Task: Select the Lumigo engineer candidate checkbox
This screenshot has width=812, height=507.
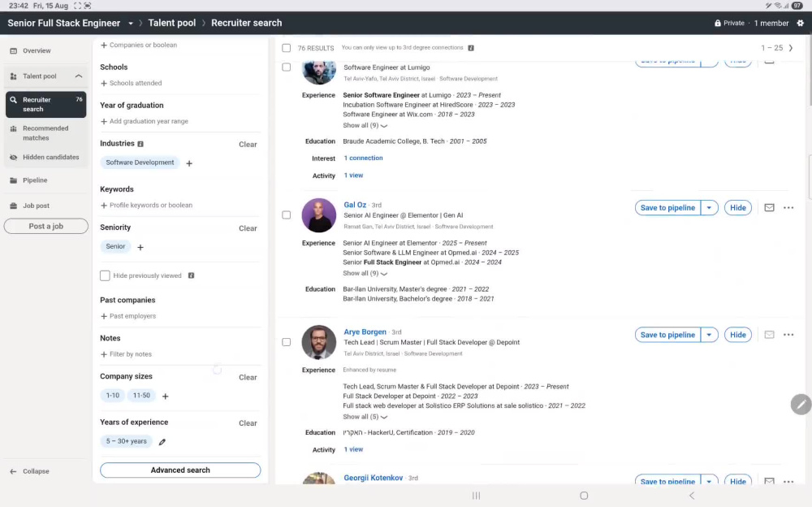Action: point(287,67)
